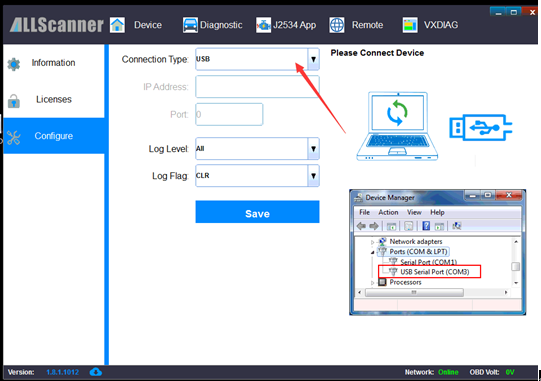Open the Information sidebar section

click(x=54, y=63)
